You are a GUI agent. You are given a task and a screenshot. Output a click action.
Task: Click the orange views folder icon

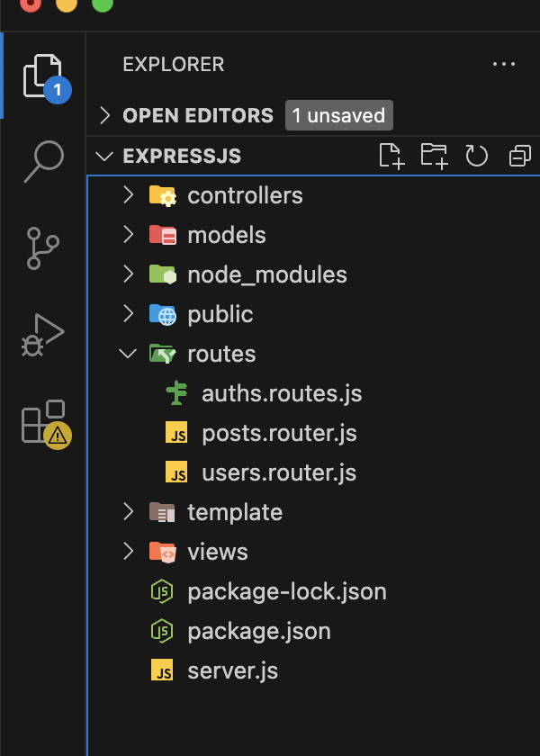163,552
